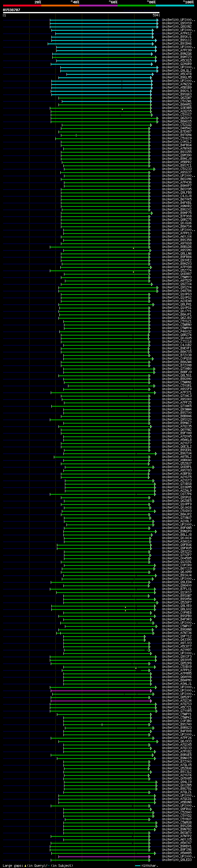Select label UniRef100_Q6J933
The height and width of the screenshot is (868, 197).
coord(177,741)
